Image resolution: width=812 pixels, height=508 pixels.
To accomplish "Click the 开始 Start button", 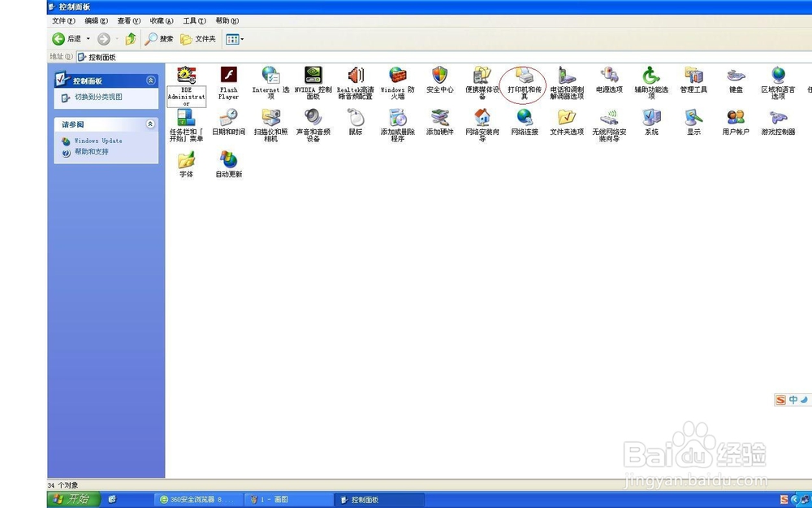I will 74,500.
